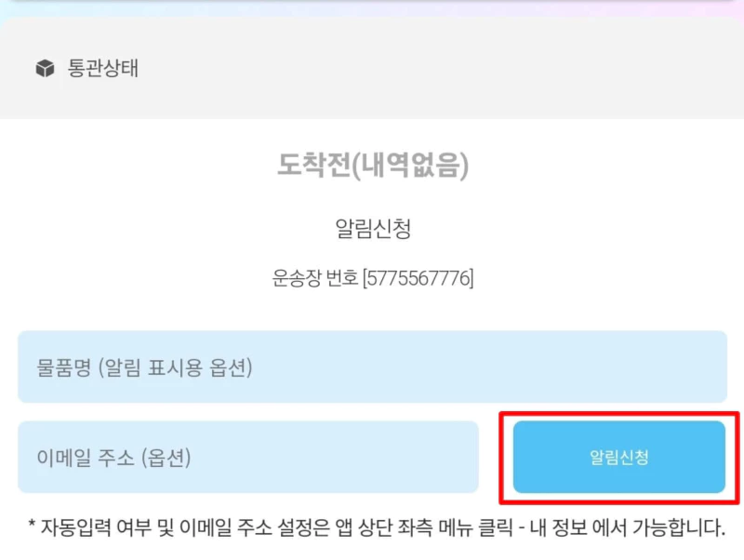Click the 도착전(내역없음) status label
The width and height of the screenshot is (744, 560).
(372, 163)
